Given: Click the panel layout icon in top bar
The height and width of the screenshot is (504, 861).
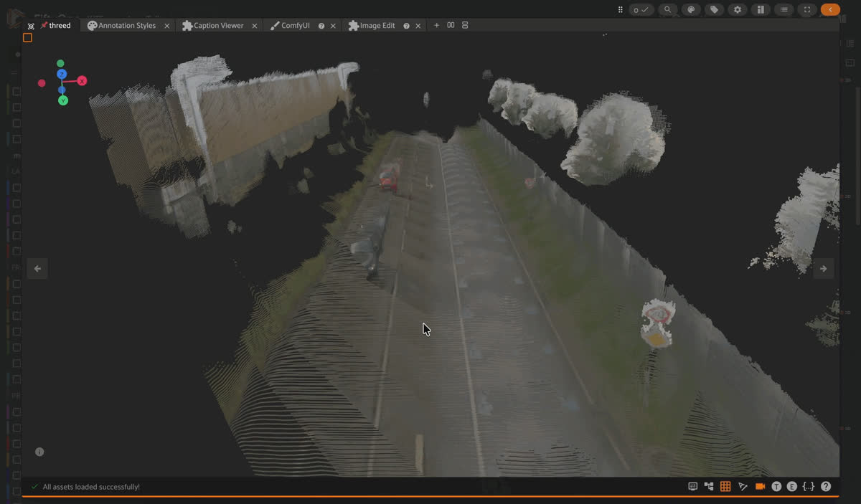Looking at the screenshot, I should (761, 9).
